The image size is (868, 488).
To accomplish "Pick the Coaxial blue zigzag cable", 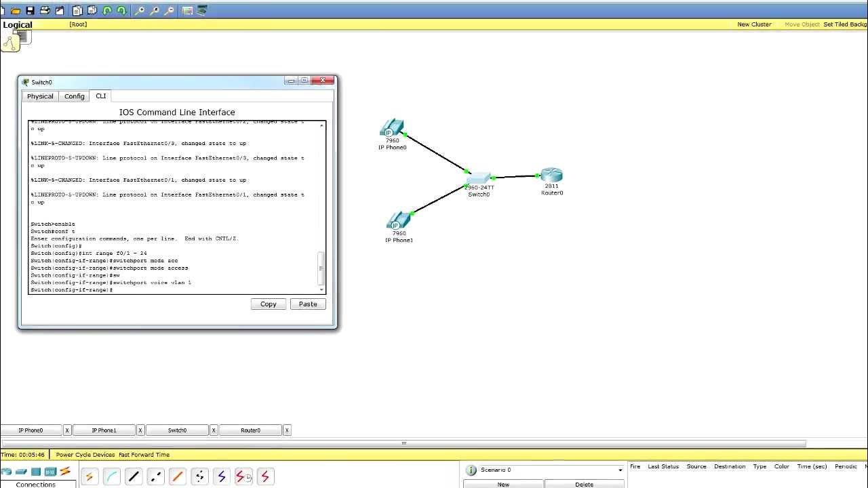I will pos(222,476).
